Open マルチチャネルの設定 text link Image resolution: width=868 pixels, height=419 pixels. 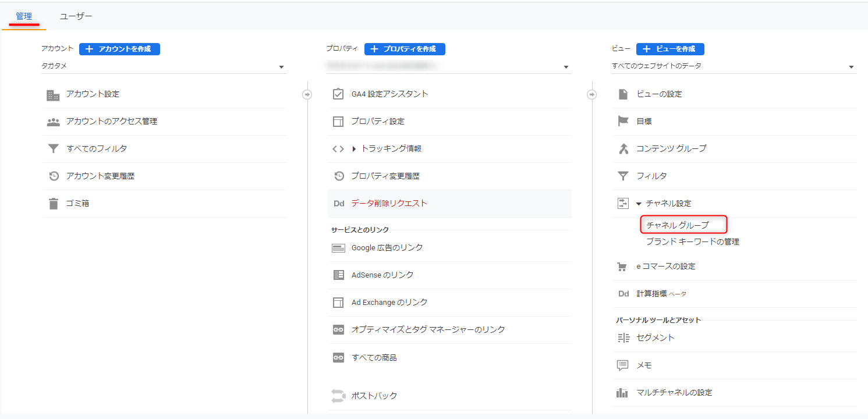click(x=674, y=392)
